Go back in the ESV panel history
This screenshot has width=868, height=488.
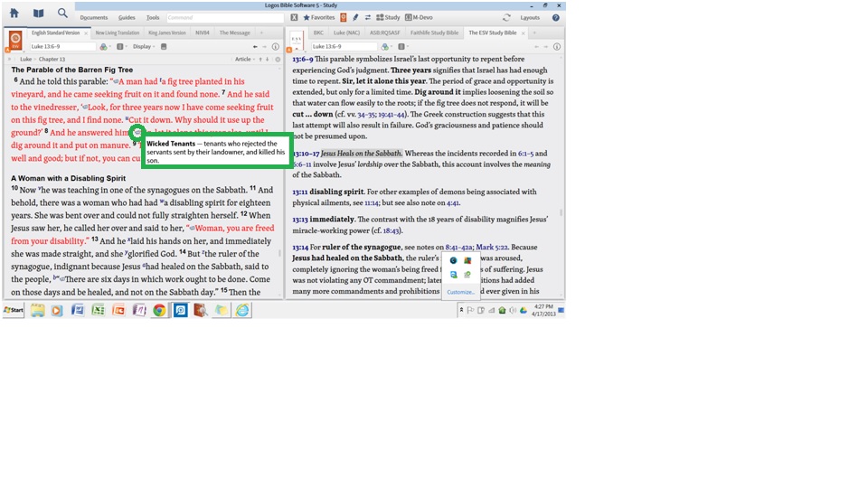point(255,46)
